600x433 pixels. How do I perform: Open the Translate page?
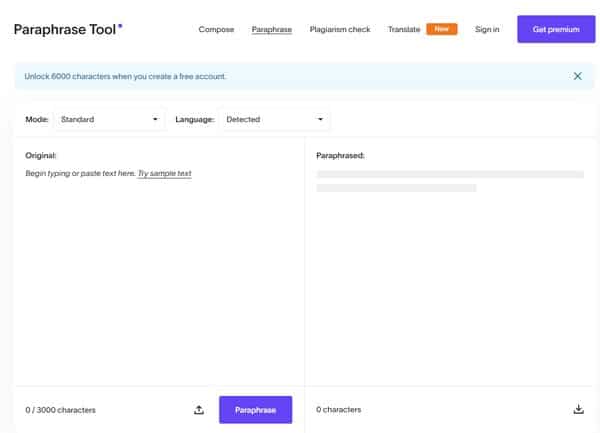tap(404, 29)
